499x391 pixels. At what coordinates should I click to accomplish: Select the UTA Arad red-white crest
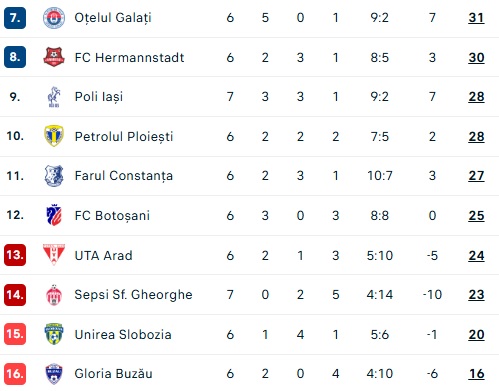54,255
